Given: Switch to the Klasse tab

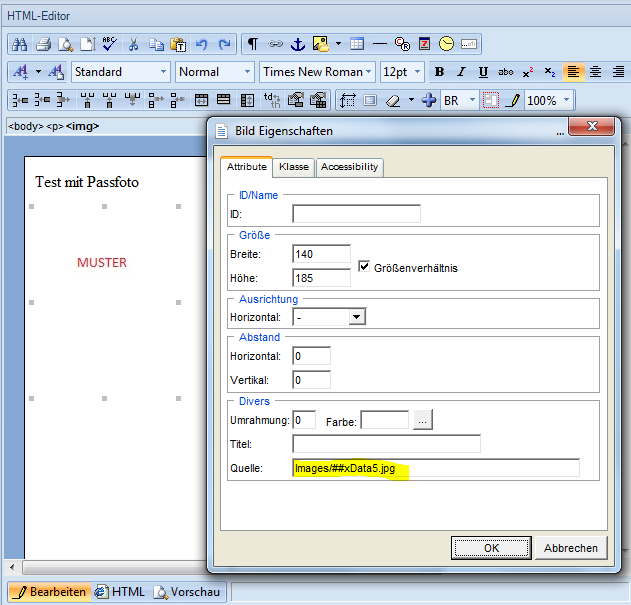Looking at the screenshot, I should tap(294, 167).
